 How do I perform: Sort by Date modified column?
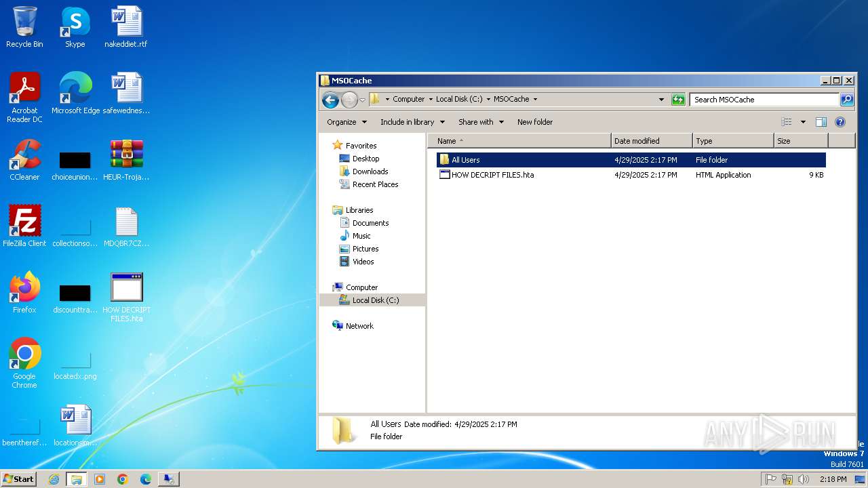[652, 141]
